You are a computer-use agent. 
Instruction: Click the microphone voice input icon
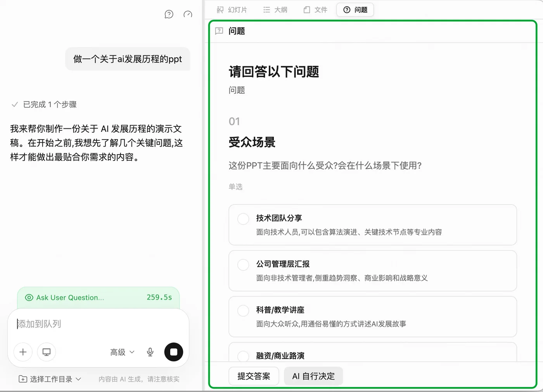(x=150, y=352)
